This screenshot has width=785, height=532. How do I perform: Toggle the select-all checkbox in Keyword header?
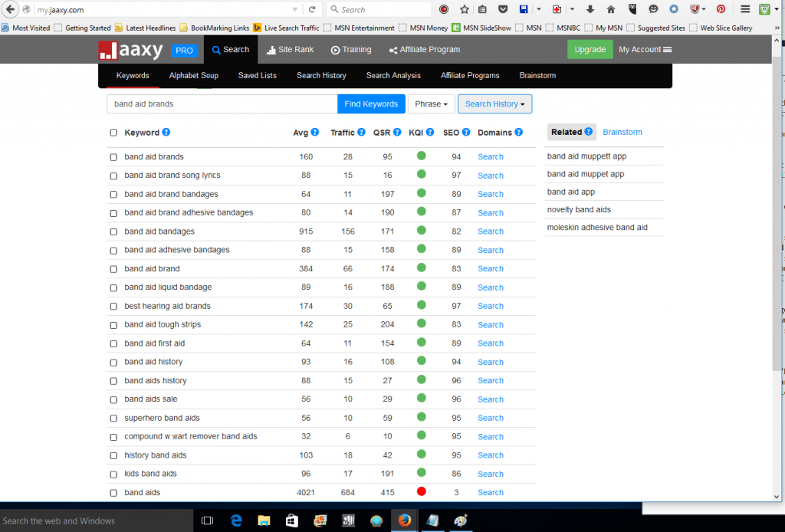[113, 133]
